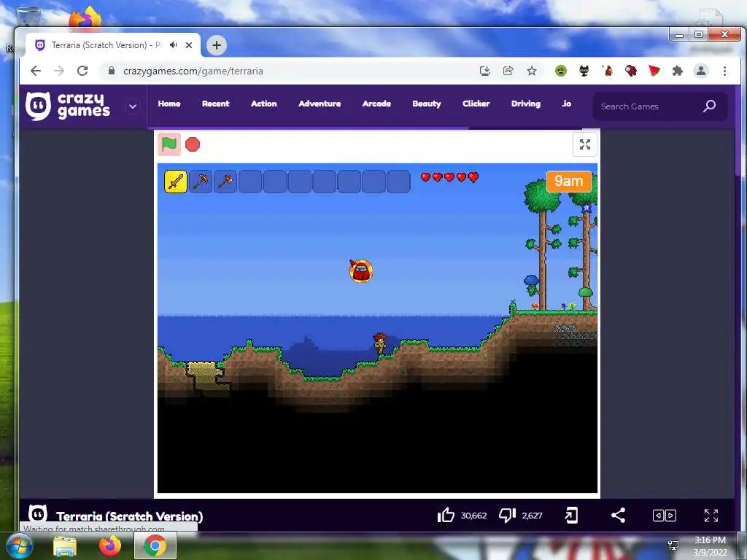
Task: Bookmark this page with the star
Action: coord(532,71)
